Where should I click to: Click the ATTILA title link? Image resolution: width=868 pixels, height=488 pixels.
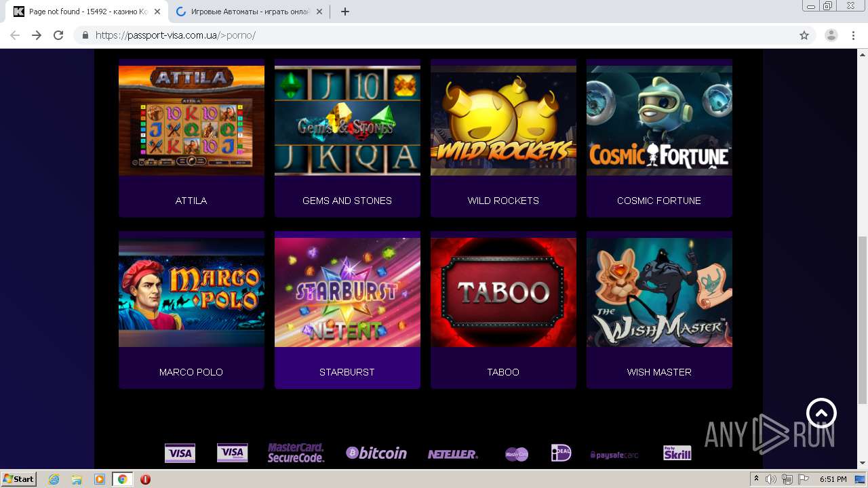point(191,201)
